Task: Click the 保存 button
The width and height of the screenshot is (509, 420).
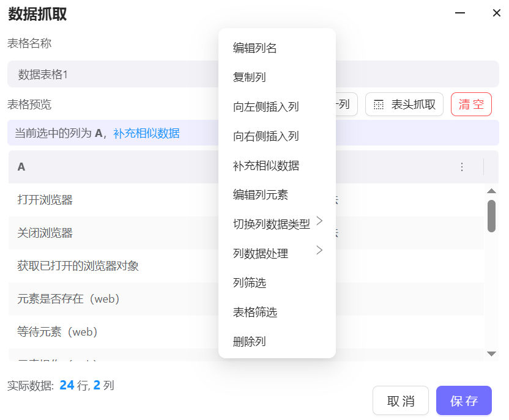Action: [x=464, y=401]
